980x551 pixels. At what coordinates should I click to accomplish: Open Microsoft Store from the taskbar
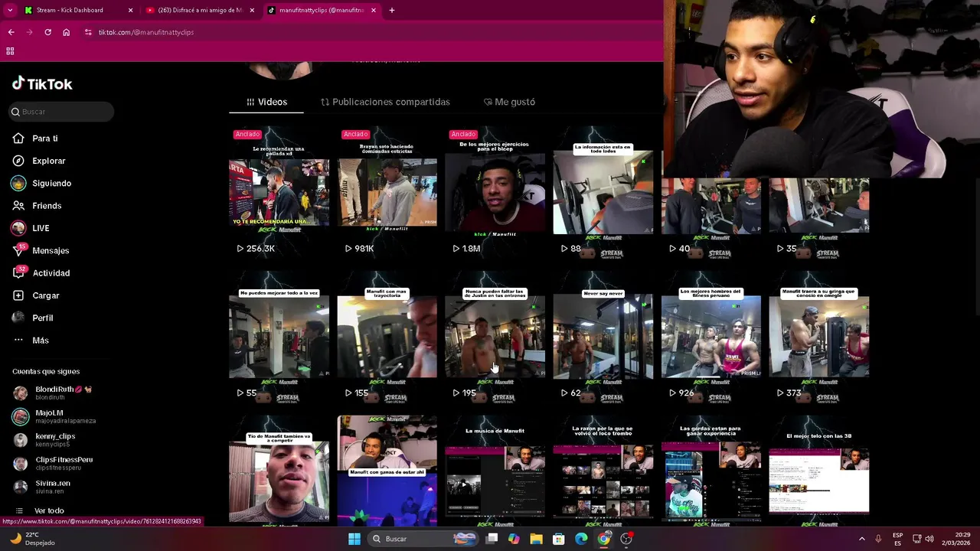tap(559, 539)
